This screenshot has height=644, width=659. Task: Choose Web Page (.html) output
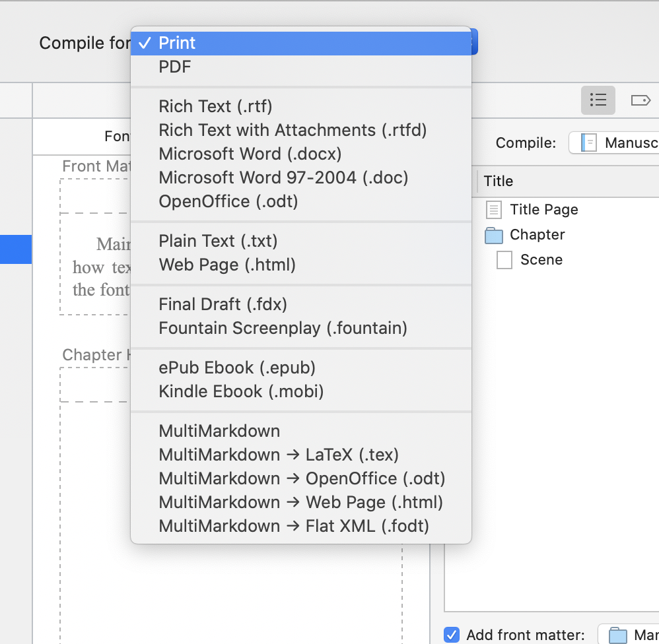(x=227, y=265)
